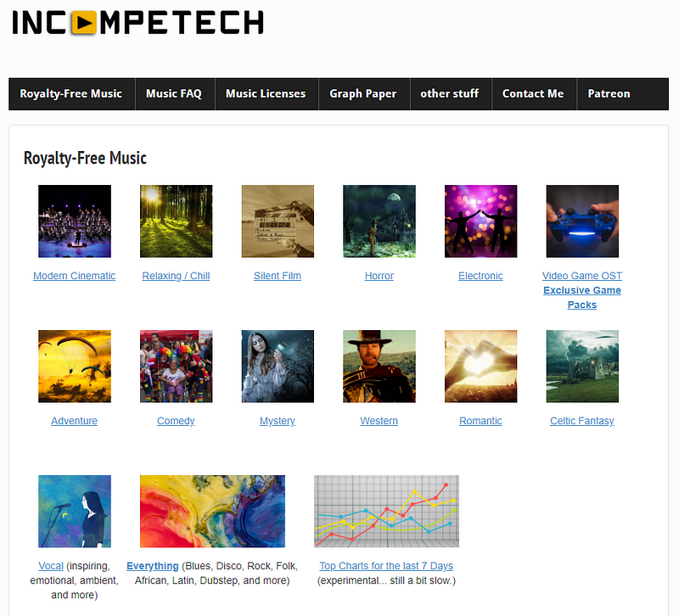This screenshot has height=616, width=679.
Task: Click the Royalty-Free Music page heading
Action: click(86, 158)
